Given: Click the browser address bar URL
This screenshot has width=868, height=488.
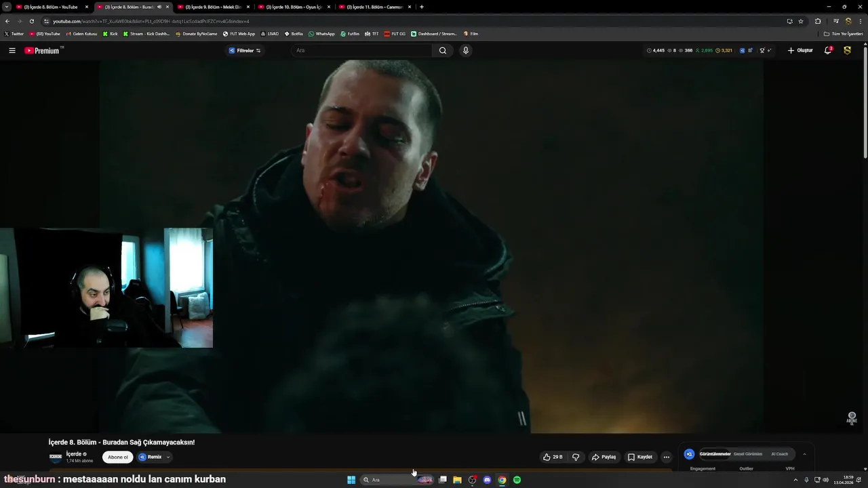Looking at the screenshot, I should click(151, 21).
